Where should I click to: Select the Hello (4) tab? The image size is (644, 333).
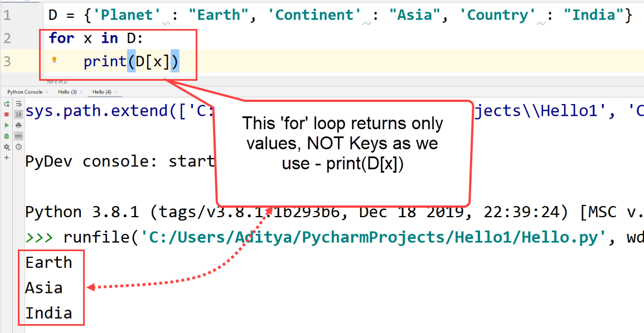tap(101, 92)
